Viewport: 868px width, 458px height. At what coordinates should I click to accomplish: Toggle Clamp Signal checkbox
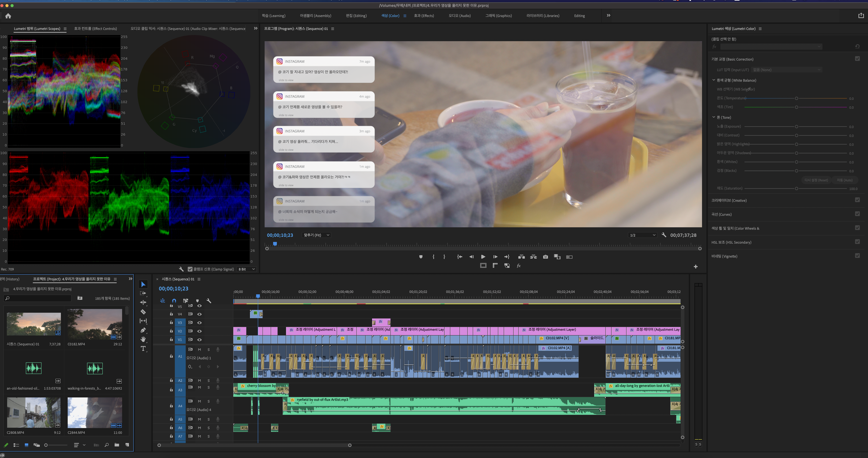(x=190, y=269)
